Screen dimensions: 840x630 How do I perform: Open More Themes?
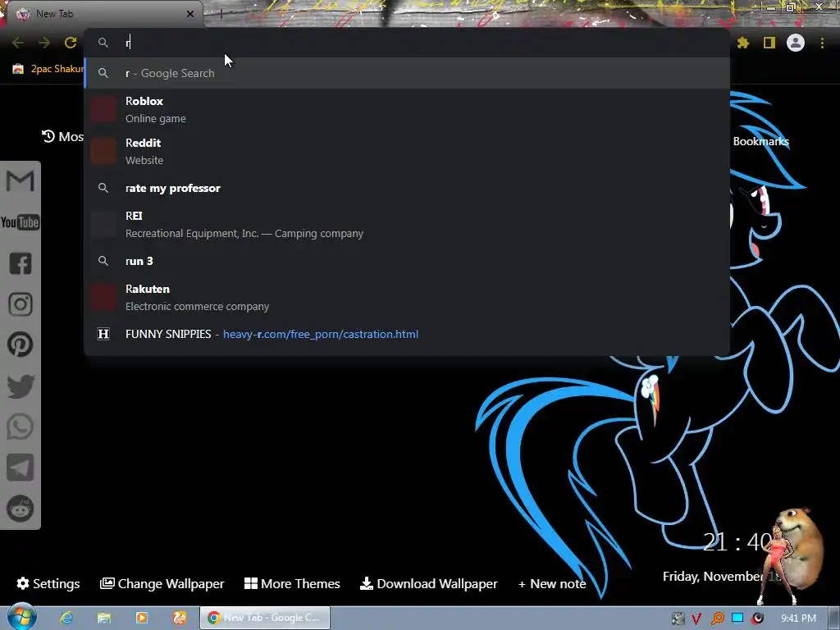[292, 583]
